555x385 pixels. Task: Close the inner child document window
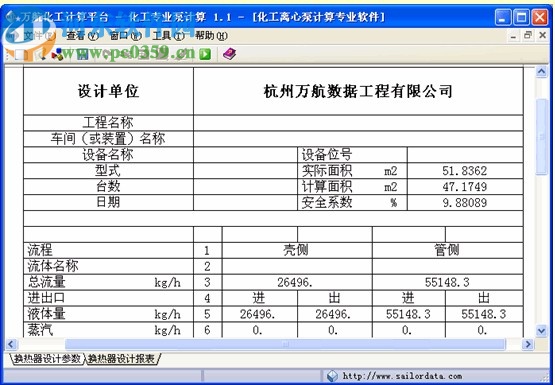coord(542,35)
